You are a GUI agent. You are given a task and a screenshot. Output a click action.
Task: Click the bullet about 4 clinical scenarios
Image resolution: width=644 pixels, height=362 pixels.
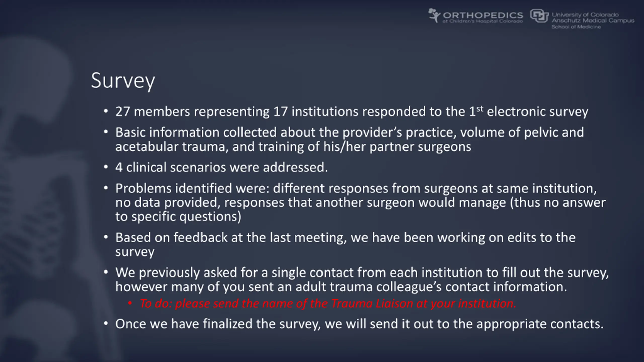click(x=222, y=167)
